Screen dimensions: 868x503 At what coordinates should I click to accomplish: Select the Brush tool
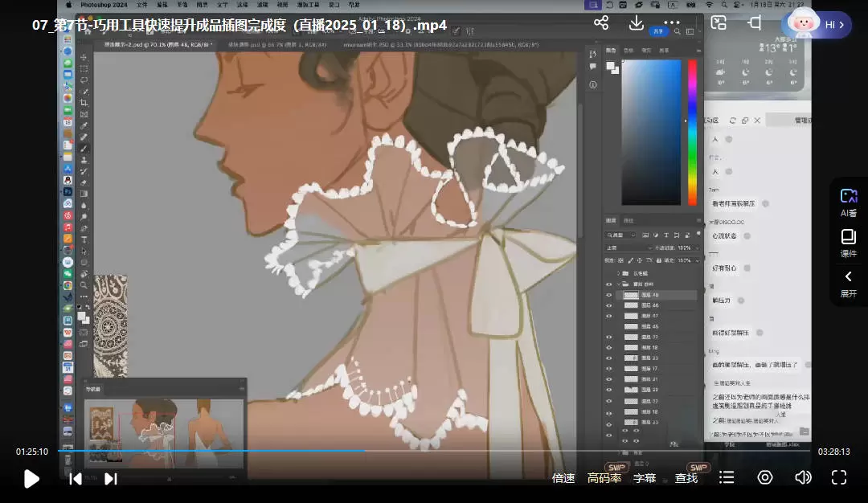pos(84,149)
